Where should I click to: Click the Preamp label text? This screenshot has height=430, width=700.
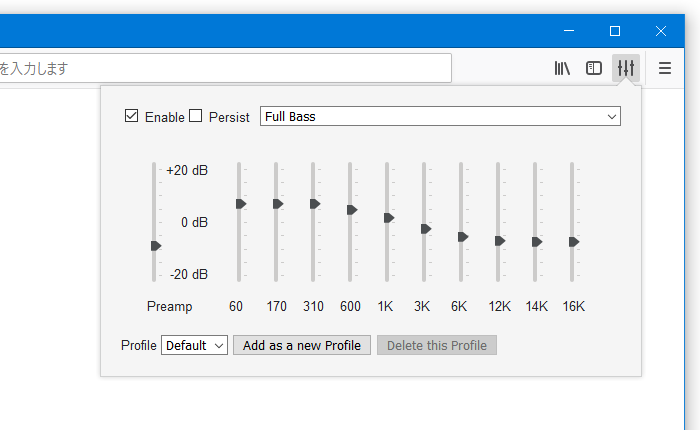tap(170, 307)
